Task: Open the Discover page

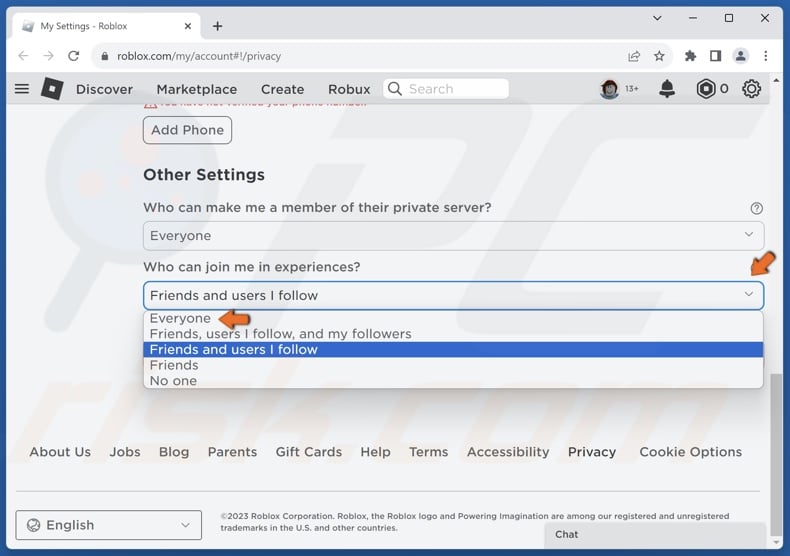Action: pyautogui.click(x=104, y=89)
